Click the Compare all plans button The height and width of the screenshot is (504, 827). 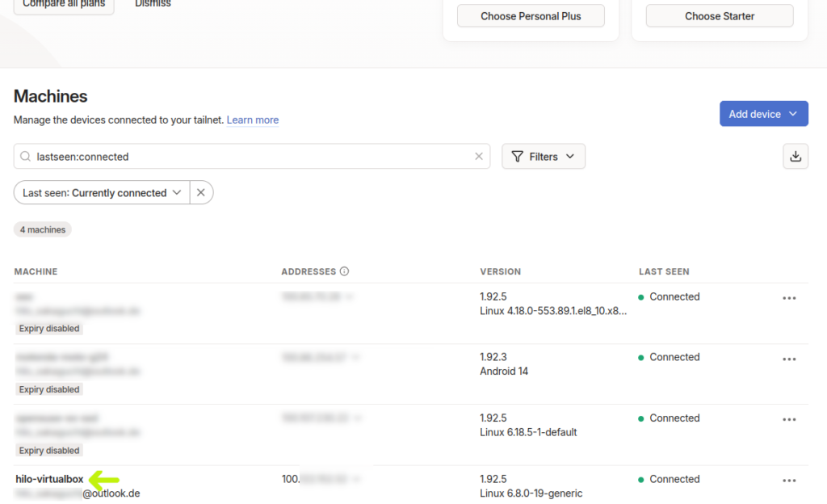[x=64, y=5]
